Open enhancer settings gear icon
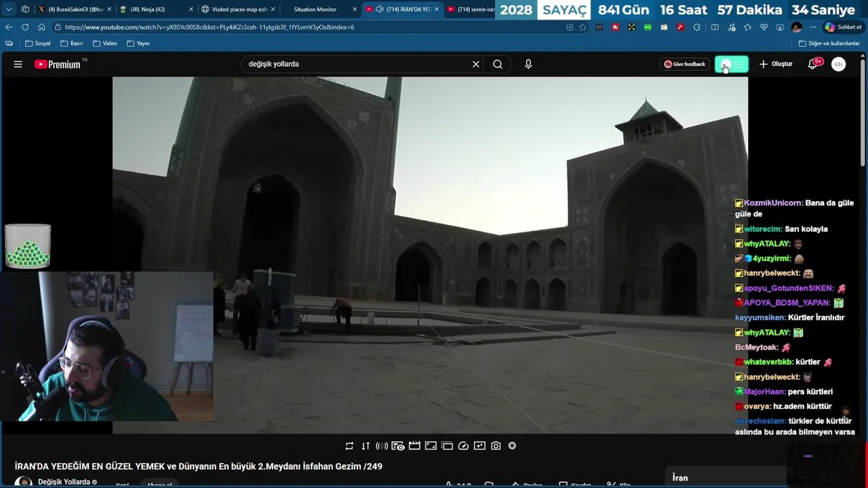Viewport: 868px width, 488px height. click(x=512, y=446)
